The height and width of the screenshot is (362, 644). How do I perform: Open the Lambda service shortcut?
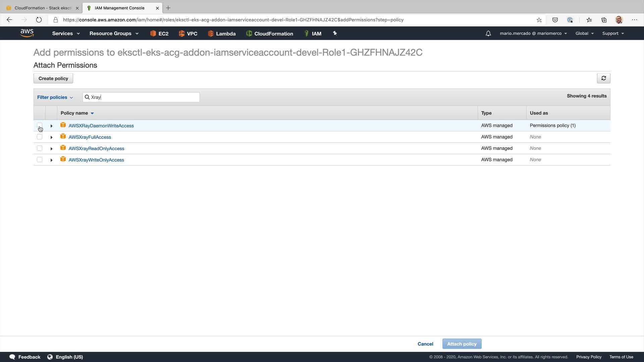tap(222, 34)
